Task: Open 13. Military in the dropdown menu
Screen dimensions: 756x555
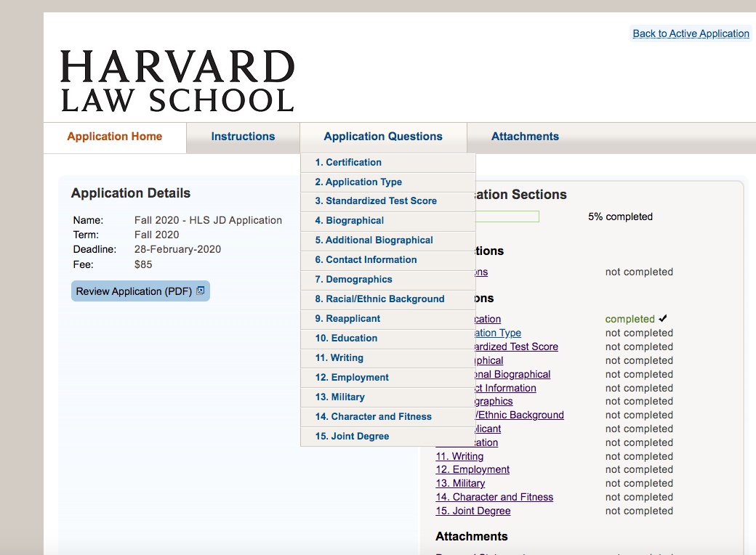Action: [x=387, y=397]
